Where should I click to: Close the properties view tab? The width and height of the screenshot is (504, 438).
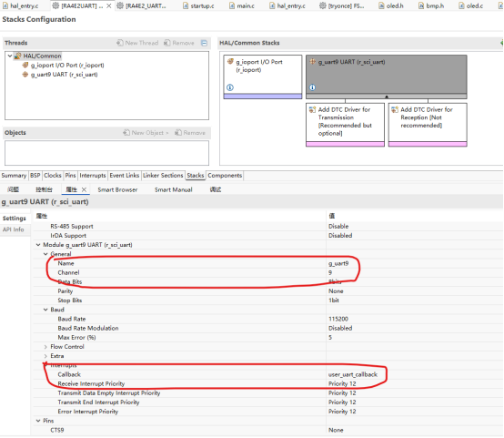click(84, 190)
